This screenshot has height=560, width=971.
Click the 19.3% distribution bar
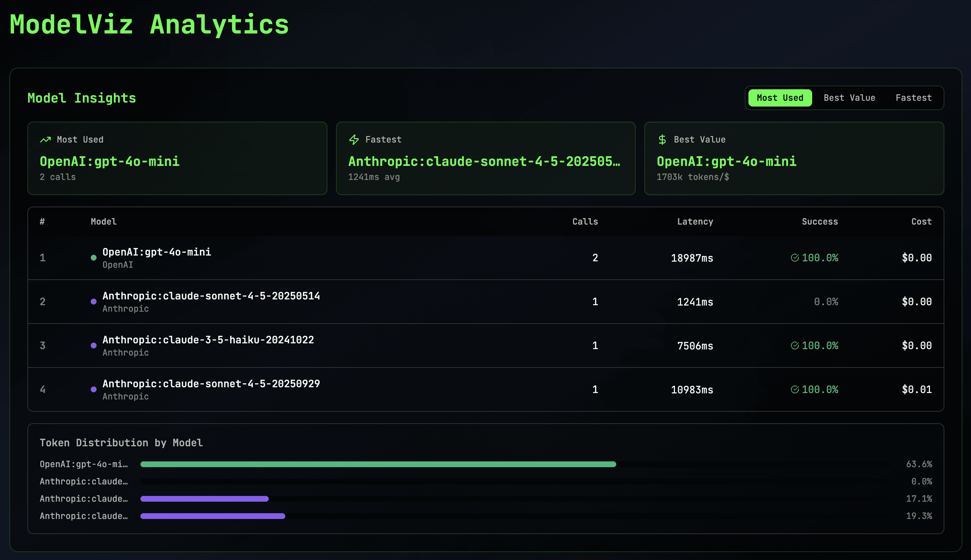point(213,516)
